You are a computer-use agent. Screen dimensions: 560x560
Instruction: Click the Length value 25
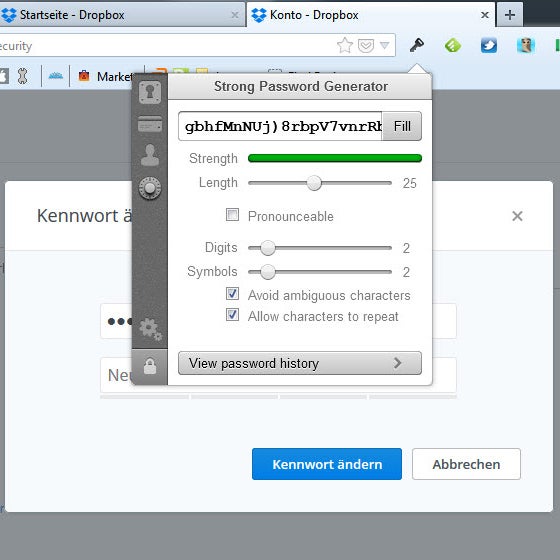[x=409, y=184]
